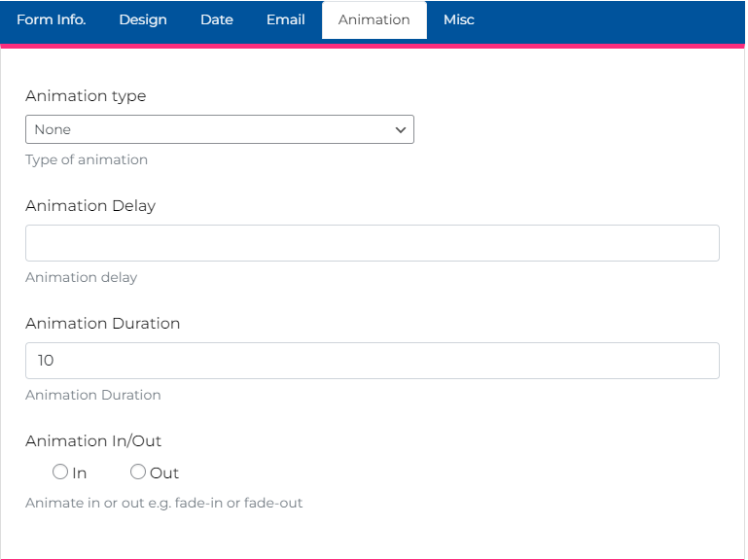Open the Misc tab
748x560 pixels.
(459, 19)
